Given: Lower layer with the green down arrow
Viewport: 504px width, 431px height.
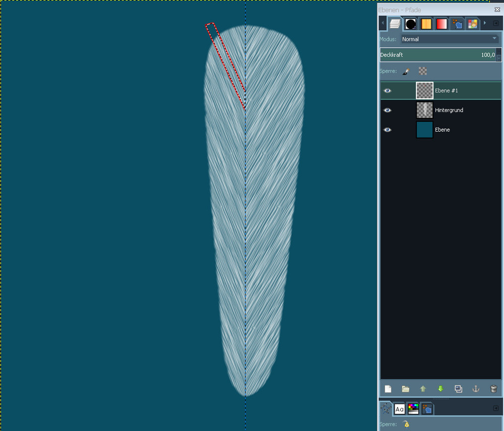Looking at the screenshot, I should [x=440, y=389].
